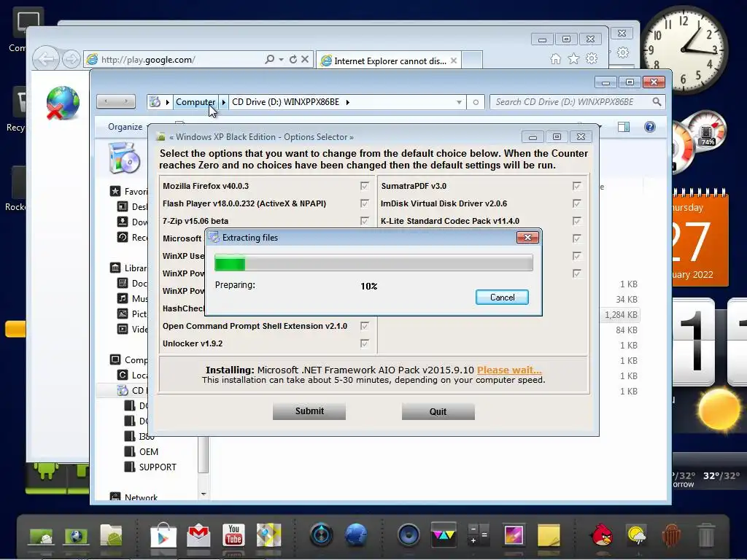Open the Explorer address bar history dropdown
Image resolution: width=747 pixels, height=560 pixels.
[x=459, y=102]
